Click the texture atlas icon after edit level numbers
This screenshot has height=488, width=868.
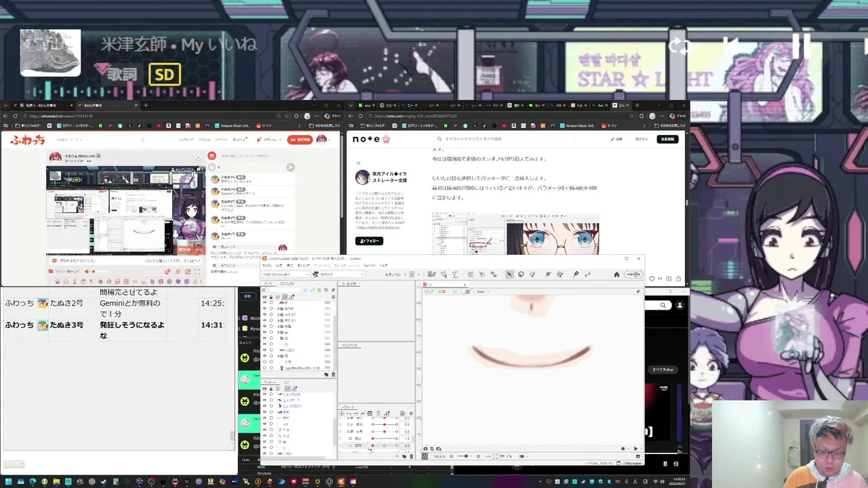[x=431, y=274]
